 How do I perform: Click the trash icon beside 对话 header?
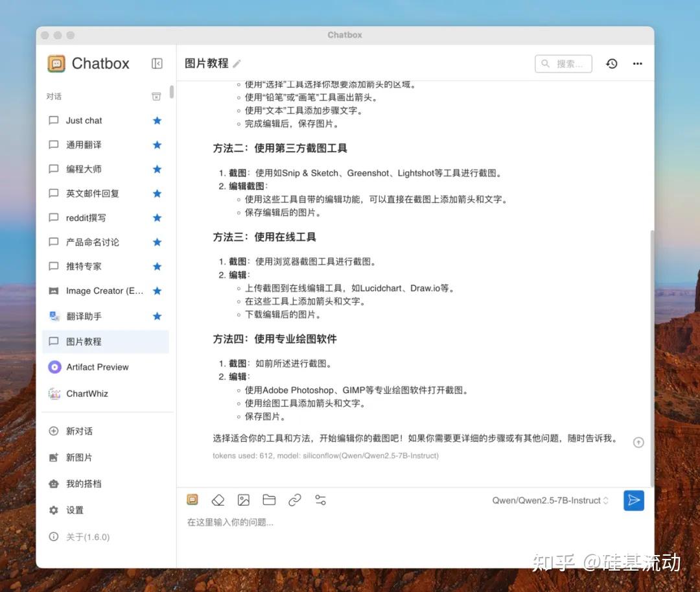click(156, 95)
